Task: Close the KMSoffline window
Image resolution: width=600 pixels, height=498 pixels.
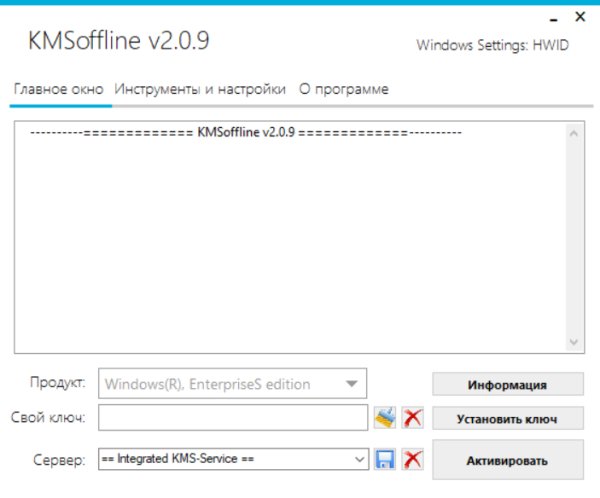Action: [x=580, y=16]
